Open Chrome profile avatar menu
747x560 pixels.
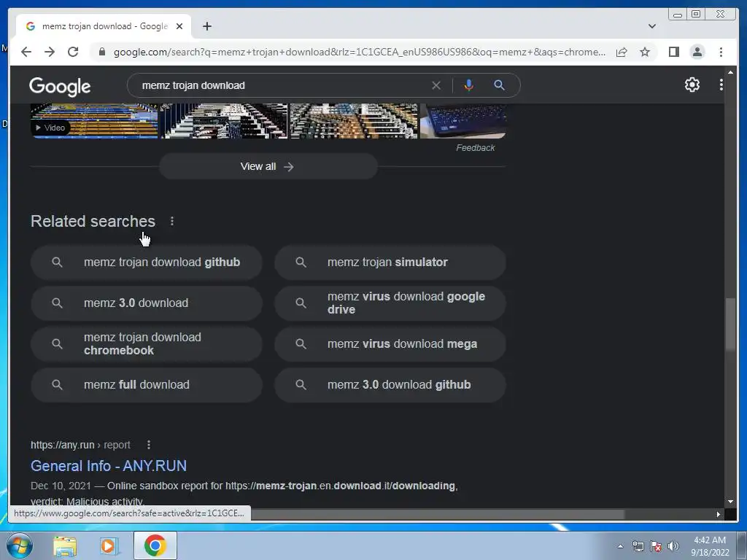click(697, 52)
